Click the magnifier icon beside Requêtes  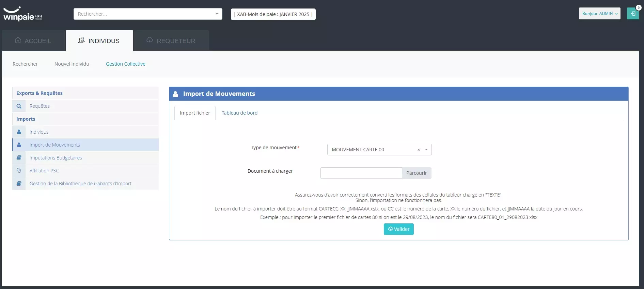[19, 106]
